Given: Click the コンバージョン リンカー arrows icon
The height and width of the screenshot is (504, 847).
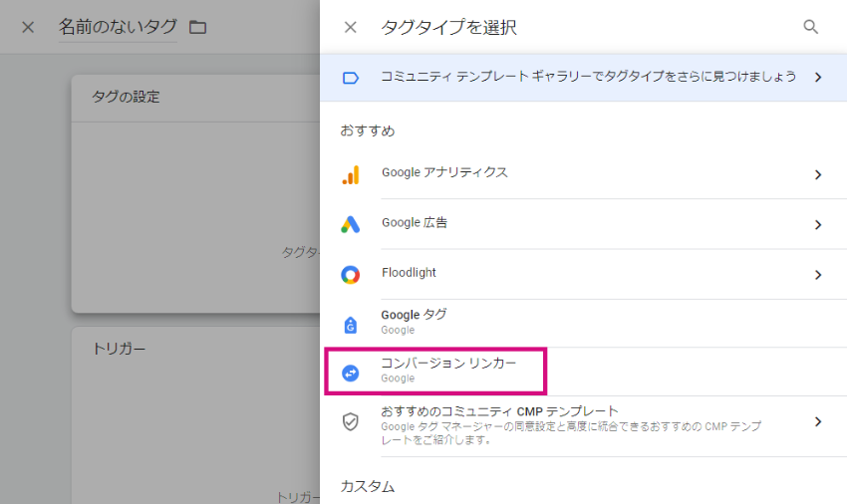Looking at the screenshot, I should 351,373.
